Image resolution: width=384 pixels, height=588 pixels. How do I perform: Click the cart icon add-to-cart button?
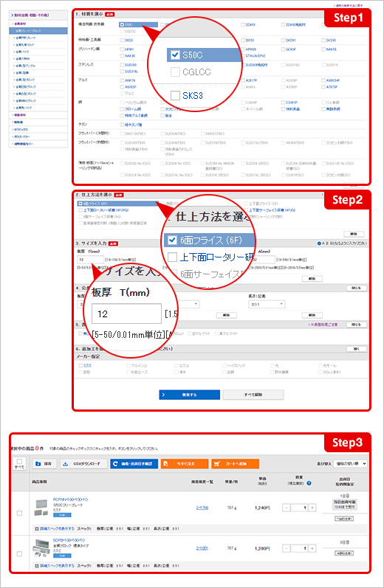pos(235,464)
